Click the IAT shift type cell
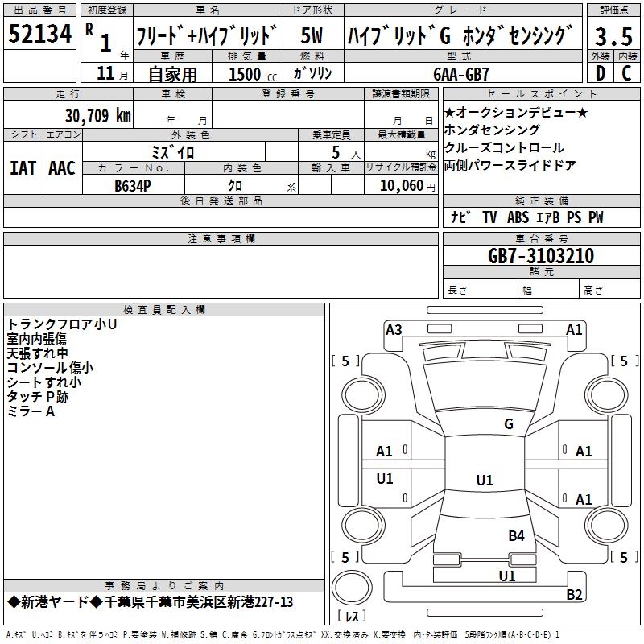 tap(23, 167)
